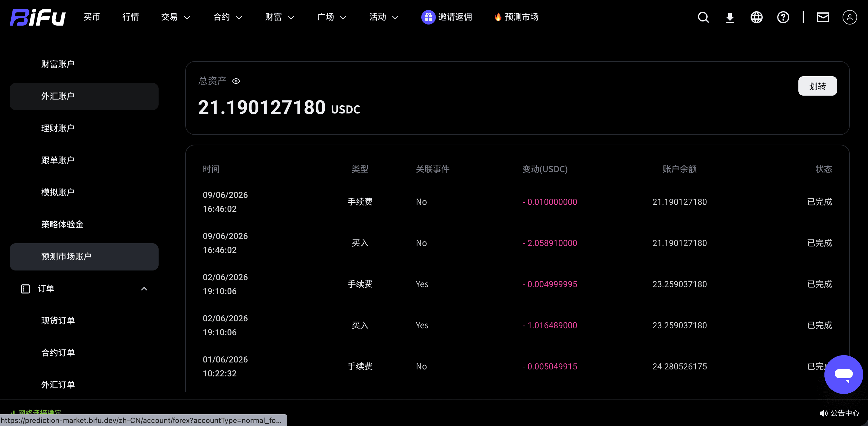Click the 02/06/2026 买入 row's Yes event
Image resolution: width=868 pixels, height=426 pixels.
(x=422, y=325)
